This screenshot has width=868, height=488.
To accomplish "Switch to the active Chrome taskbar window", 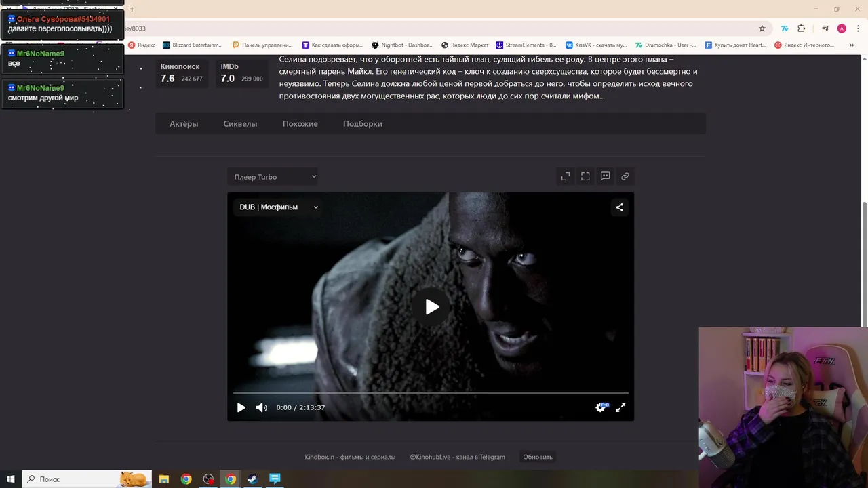I will pyautogui.click(x=231, y=479).
